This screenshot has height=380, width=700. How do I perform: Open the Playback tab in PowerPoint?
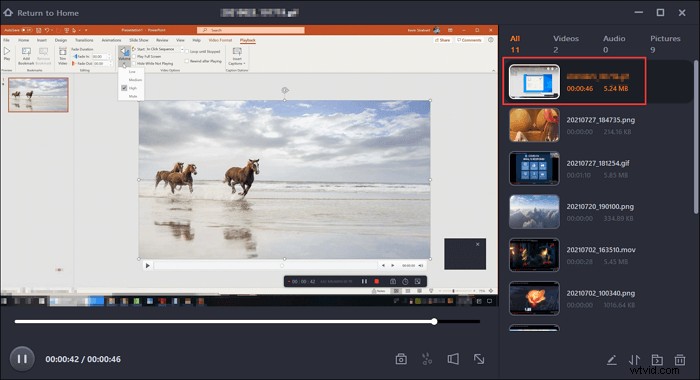tap(248, 40)
